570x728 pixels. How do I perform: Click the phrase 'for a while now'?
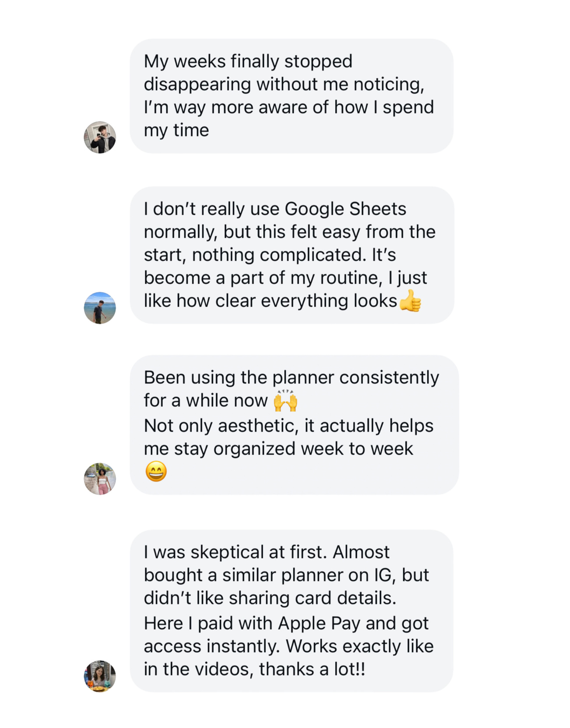tap(205, 401)
